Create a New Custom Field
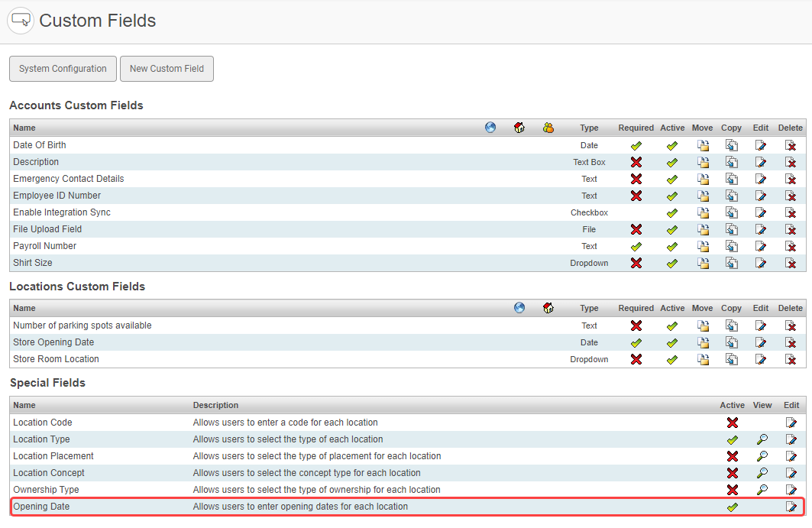Image resolution: width=812 pixels, height=528 pixels. pyautogui.click(x=167, y=69)
